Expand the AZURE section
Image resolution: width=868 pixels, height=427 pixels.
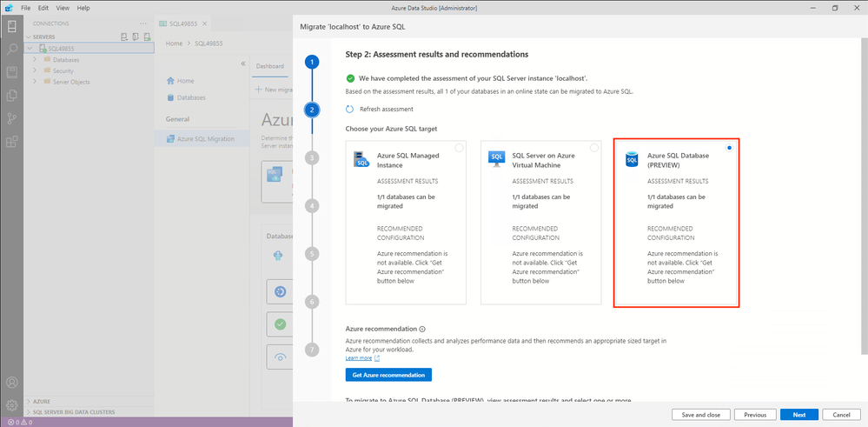click(29, 401)
